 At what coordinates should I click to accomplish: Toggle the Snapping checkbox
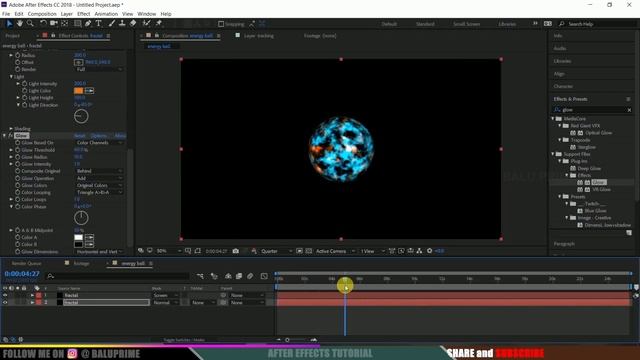[221, 24]
